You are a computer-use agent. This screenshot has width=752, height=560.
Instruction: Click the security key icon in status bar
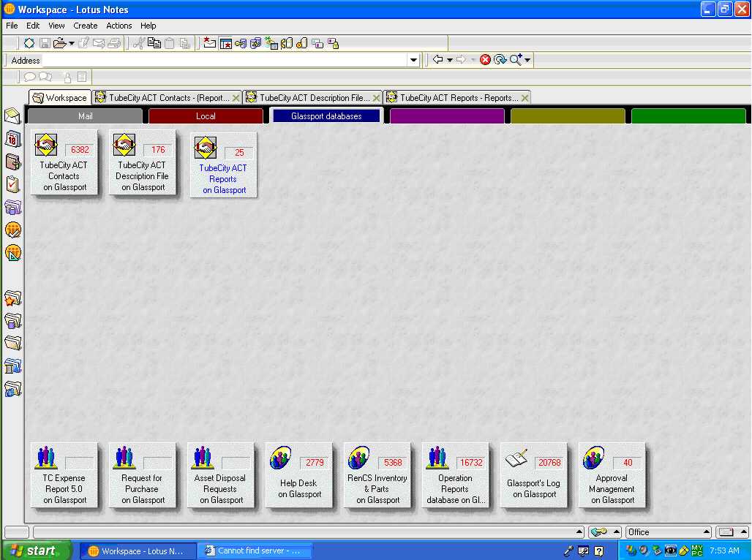[x=598, y=531]
